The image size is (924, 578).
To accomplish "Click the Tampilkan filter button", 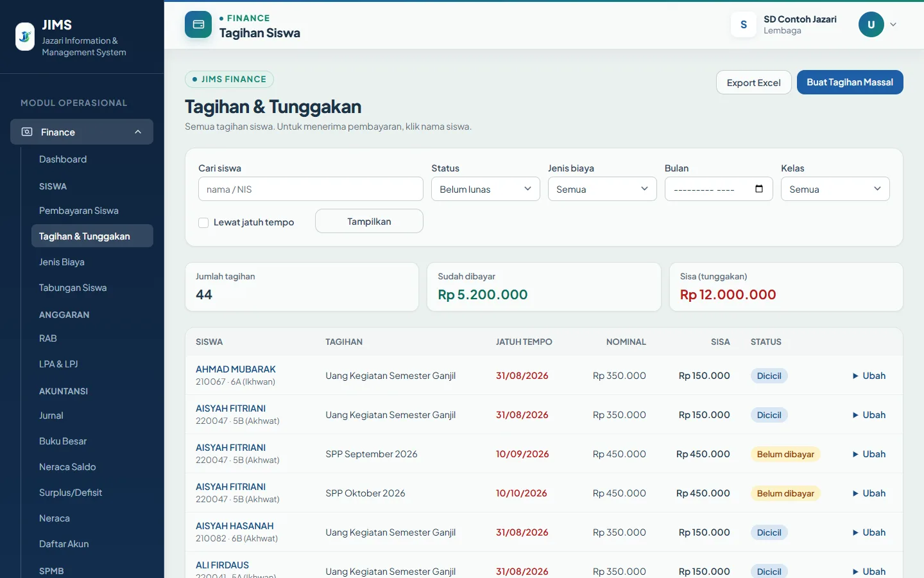I will [x=369, y=221].
